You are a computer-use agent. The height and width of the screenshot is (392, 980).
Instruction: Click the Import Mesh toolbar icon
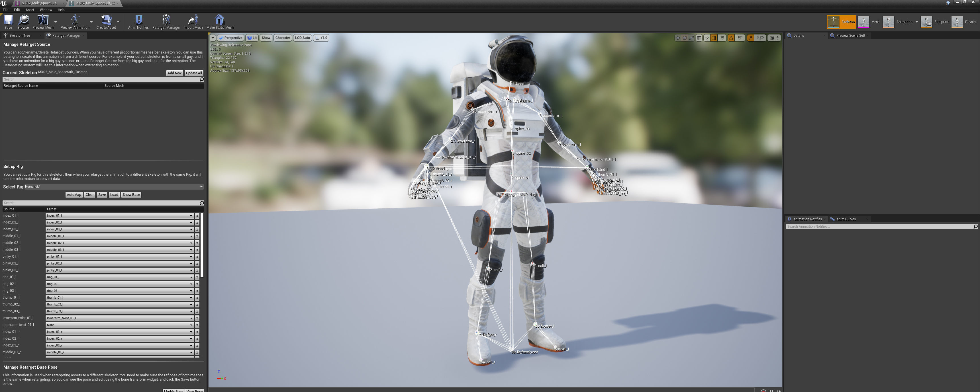coord(193,20)
